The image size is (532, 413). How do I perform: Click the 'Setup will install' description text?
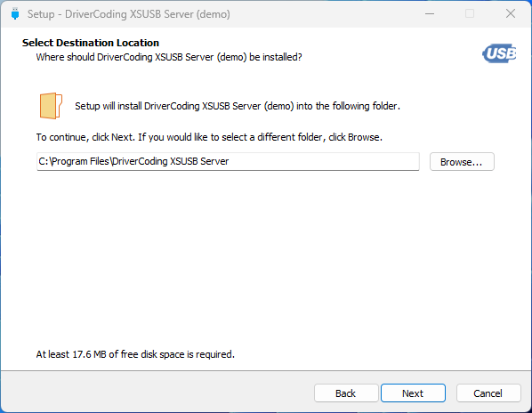point(238,106)
